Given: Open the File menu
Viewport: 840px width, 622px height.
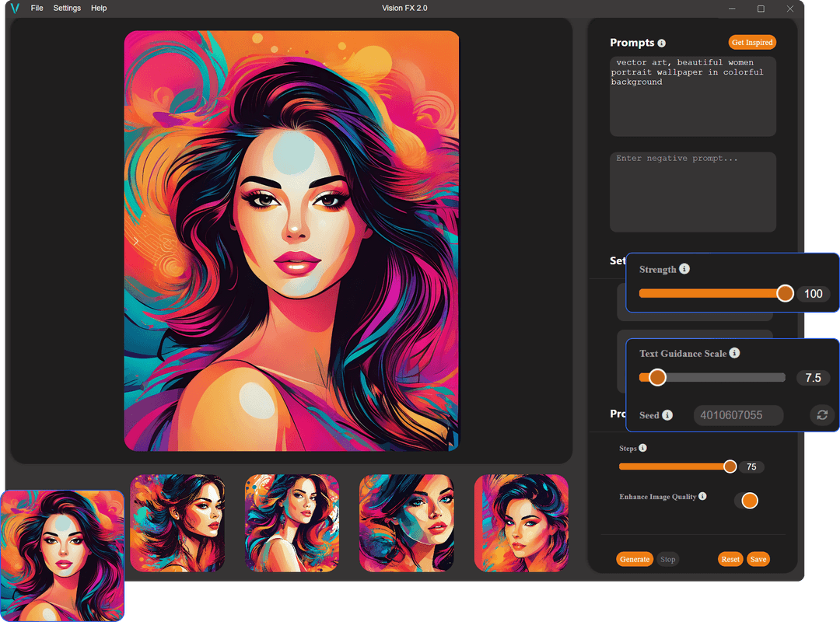Looking at the screenshot, I should (x=37, y=8).
